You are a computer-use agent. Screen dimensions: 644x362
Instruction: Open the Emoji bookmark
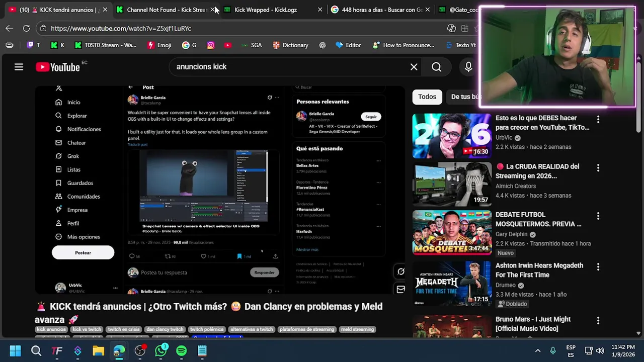point(159,45)
